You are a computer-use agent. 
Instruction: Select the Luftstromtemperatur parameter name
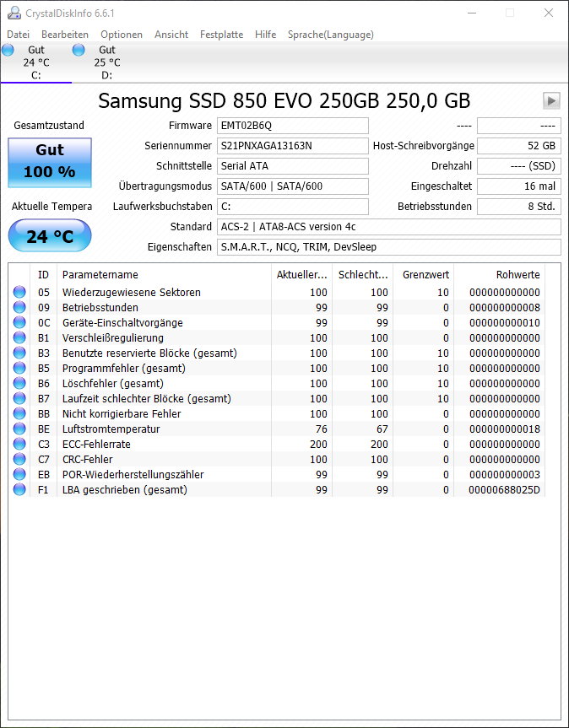[111, 429]
